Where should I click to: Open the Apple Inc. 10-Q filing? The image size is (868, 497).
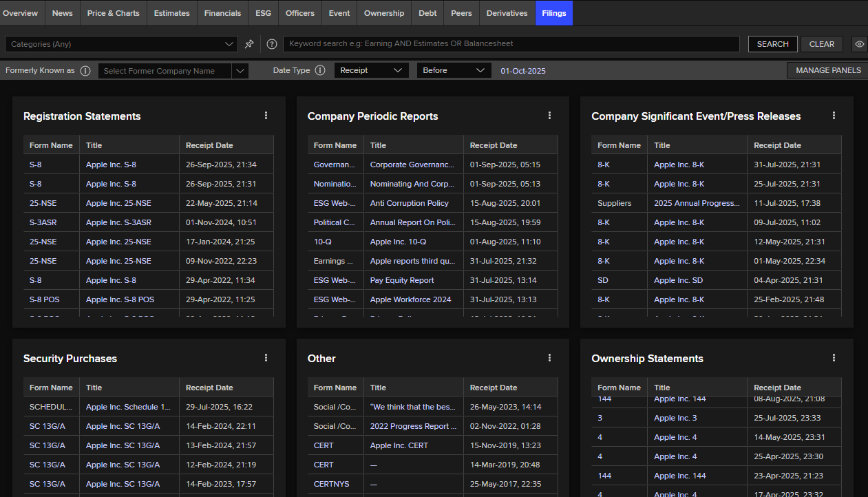point(398,242)
